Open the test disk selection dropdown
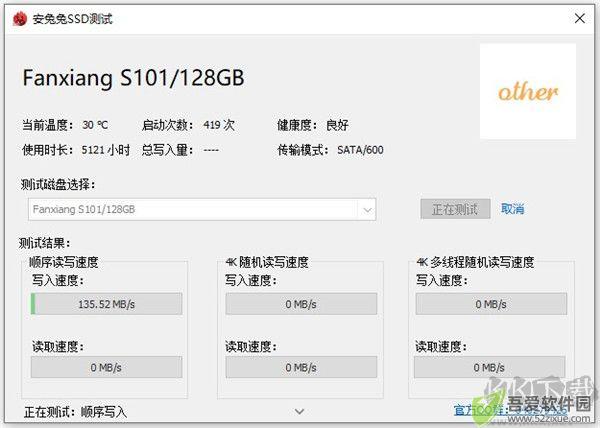The width and height of the screenshot is (600, 428). coord(202,209)
